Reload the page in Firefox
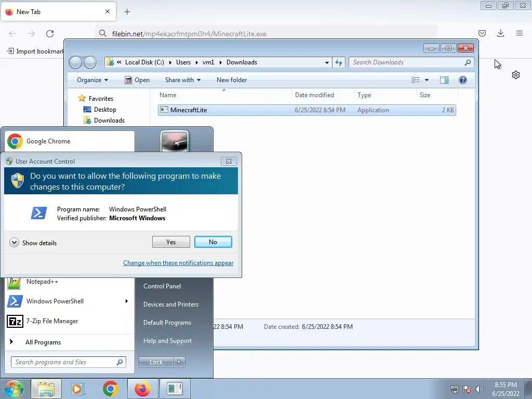 [x=50, y=34]
